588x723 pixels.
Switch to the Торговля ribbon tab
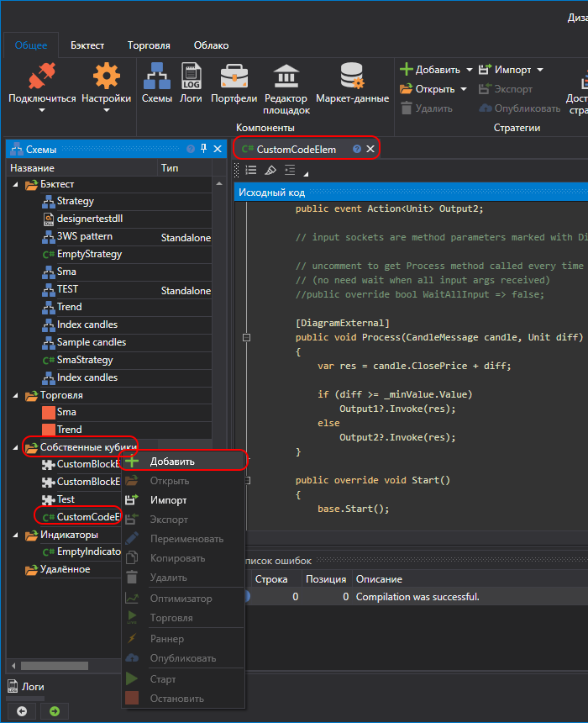[x=149, y=45]
